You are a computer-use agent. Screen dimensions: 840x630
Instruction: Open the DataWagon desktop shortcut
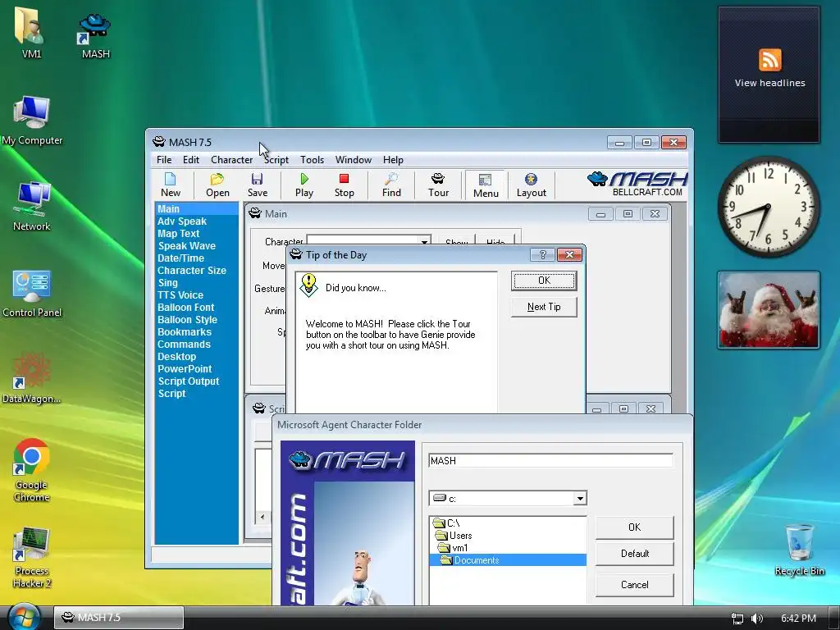coord(32,378)
